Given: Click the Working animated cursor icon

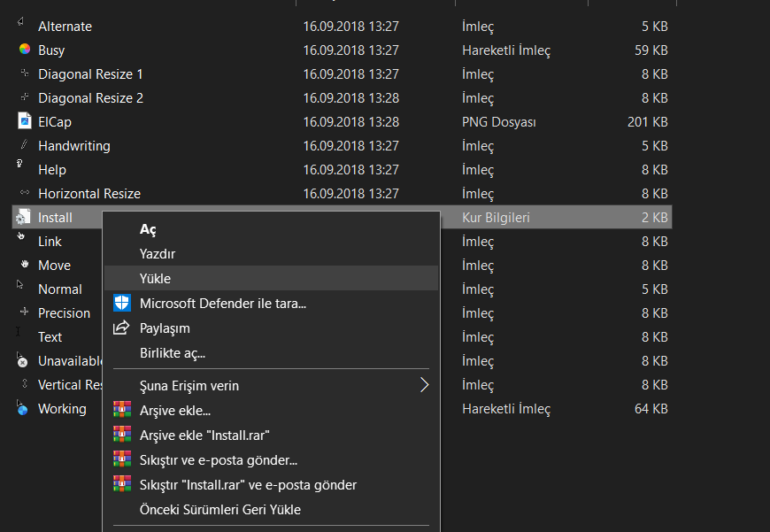Looking at the screenshot, I should (24, 409).
